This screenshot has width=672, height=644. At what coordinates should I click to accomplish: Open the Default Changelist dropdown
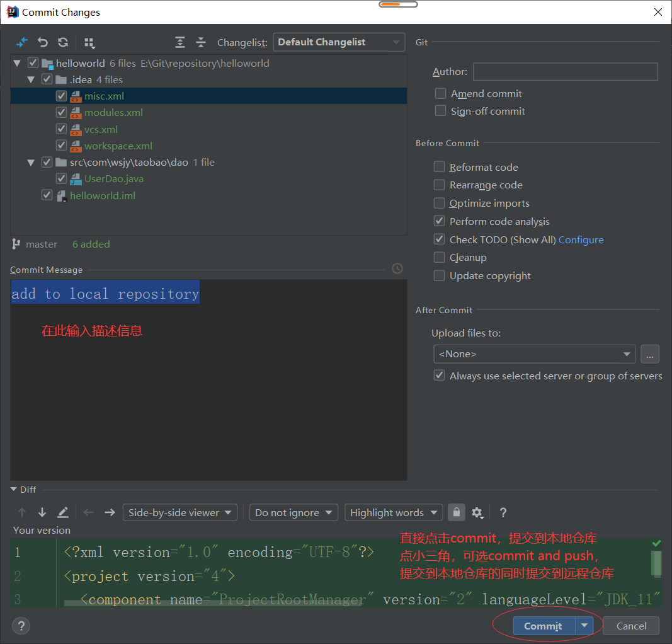pyautogui.click(x=339, y=42)
